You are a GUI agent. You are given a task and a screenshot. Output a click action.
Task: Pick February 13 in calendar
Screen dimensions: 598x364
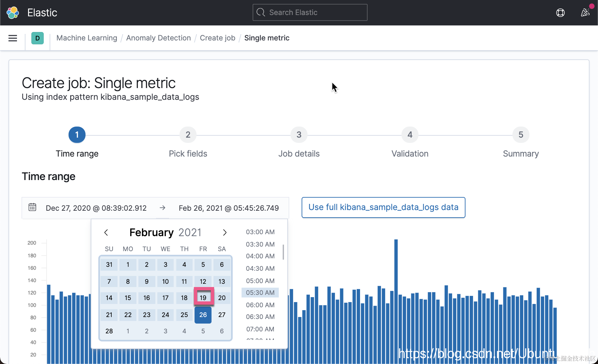222,281
